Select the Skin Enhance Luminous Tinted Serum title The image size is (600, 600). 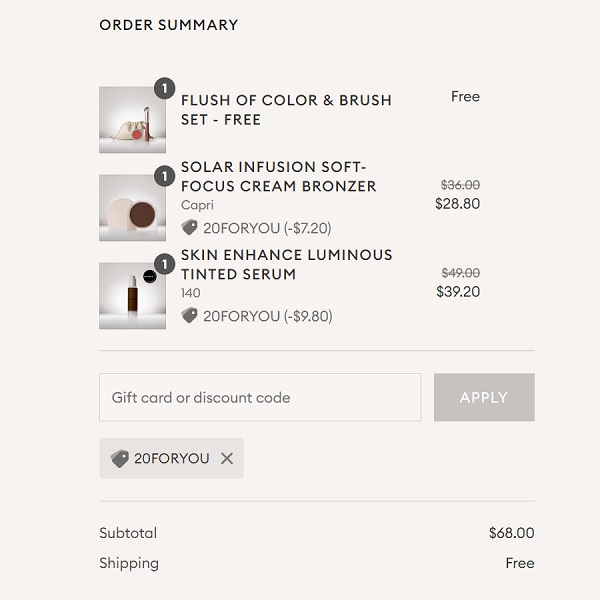click(x=286, y=264)
